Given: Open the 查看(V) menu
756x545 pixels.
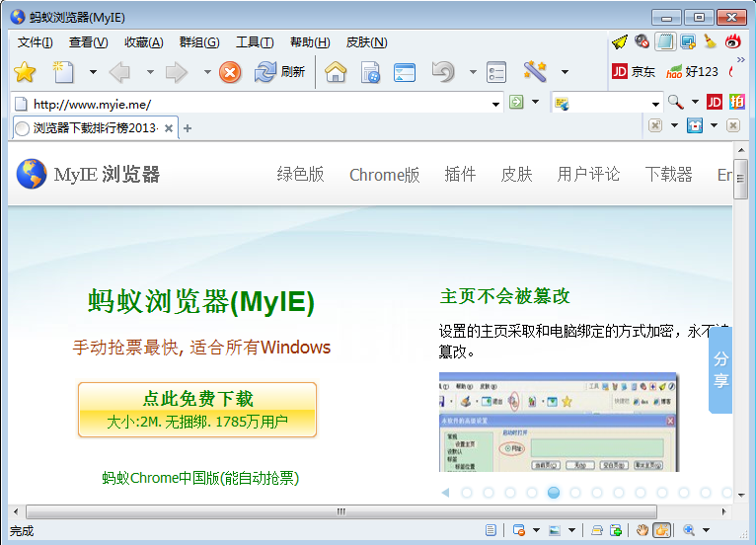Looking at the screenshot, I should (x=88, y=42).
